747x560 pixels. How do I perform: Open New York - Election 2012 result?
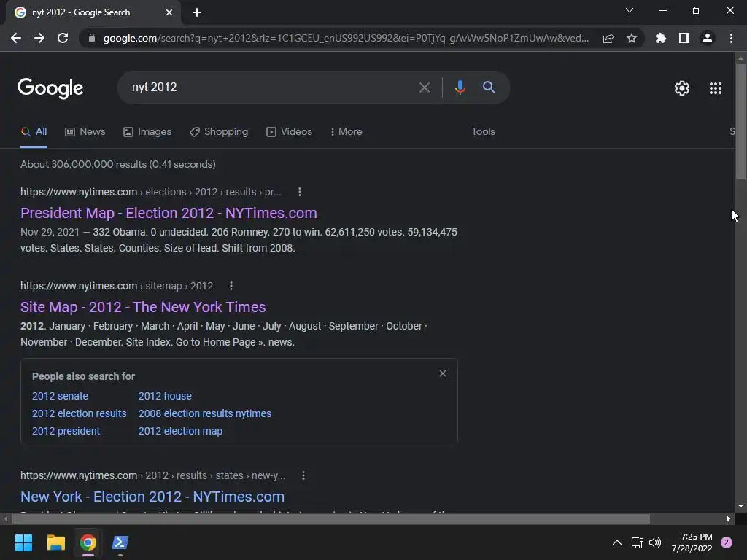coord(152,497)
